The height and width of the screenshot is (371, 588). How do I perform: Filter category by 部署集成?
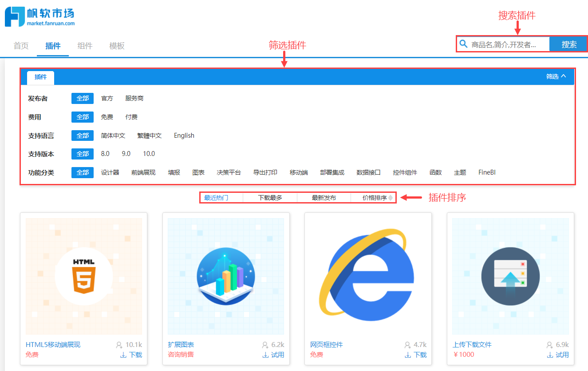pos(332,172)
